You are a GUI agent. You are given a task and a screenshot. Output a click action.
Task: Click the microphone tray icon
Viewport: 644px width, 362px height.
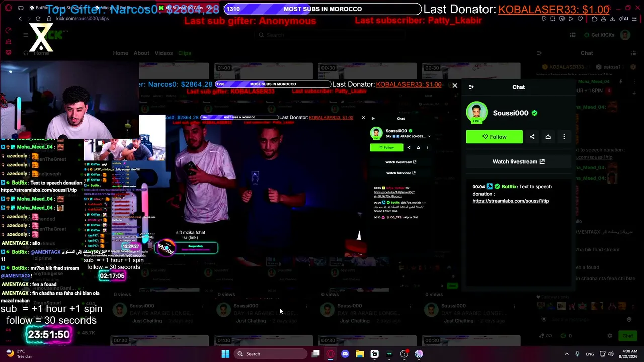tap(577, 354)
